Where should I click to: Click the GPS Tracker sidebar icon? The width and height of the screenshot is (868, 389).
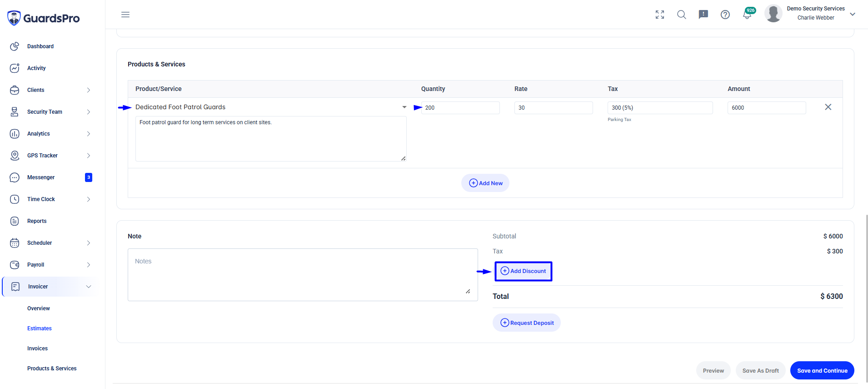(x=15, y=156)
